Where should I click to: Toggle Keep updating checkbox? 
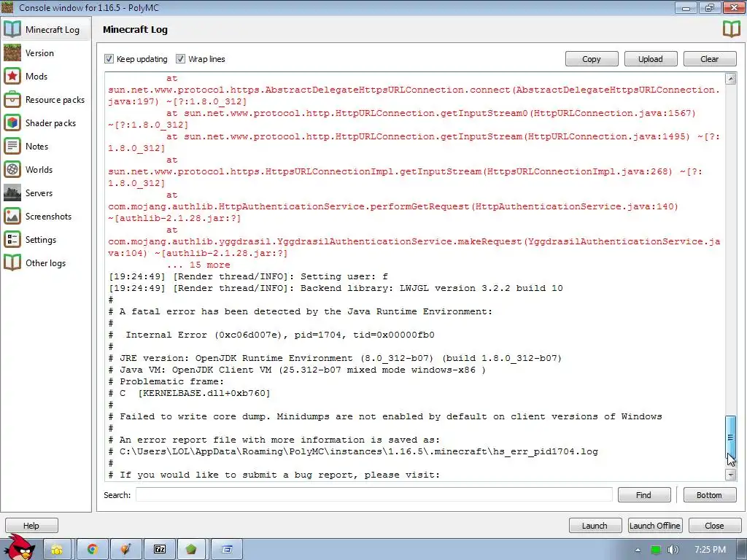(x=109, y=58)
